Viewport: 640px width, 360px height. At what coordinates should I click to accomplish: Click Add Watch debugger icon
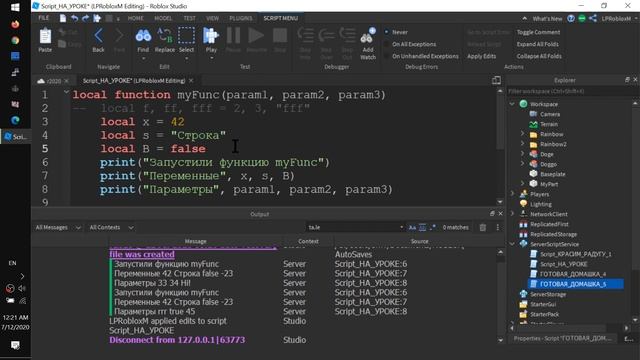(x=368, y=36)
